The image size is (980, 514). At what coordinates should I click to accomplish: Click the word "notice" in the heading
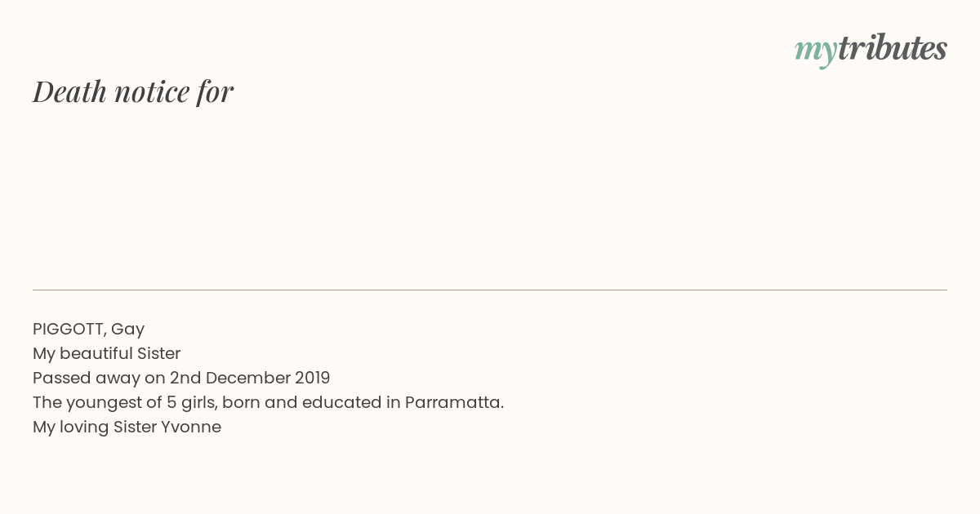[x=152, y=92]
